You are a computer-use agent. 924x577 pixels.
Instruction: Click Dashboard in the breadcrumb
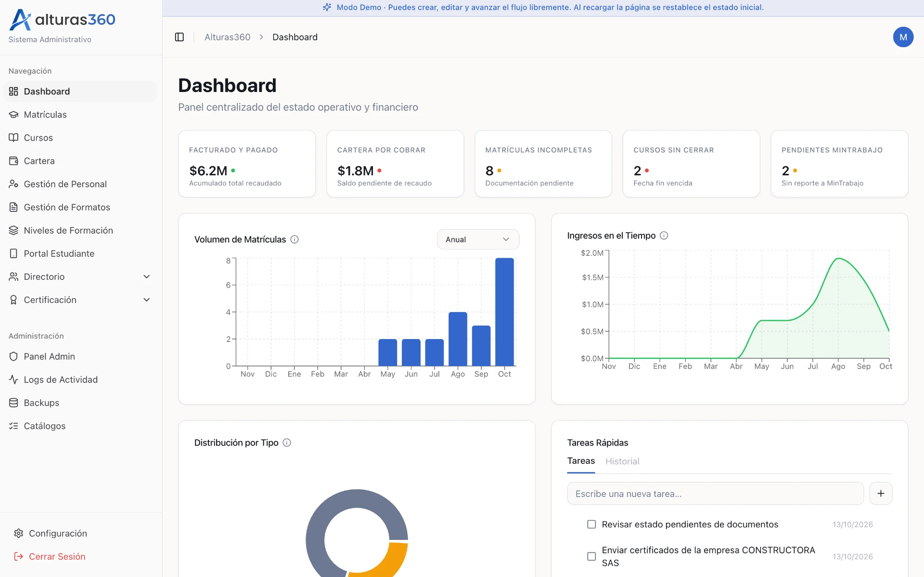[295, 37]
